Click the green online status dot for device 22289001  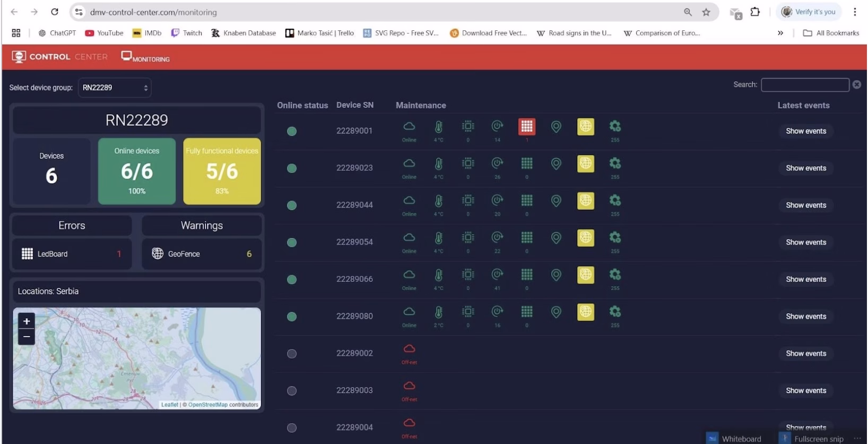click(292, 131)
